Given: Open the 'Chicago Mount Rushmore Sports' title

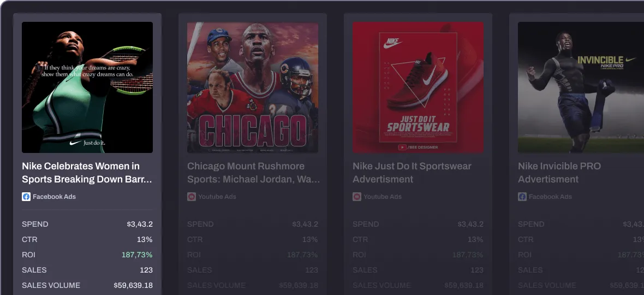Looking at the screenshot, I should point(253,173).
